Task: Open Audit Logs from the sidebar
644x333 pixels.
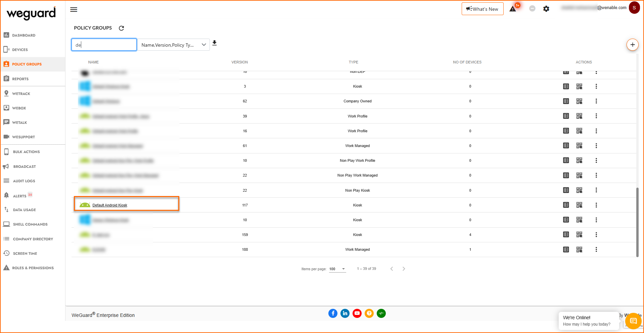Action: (24, 181)
